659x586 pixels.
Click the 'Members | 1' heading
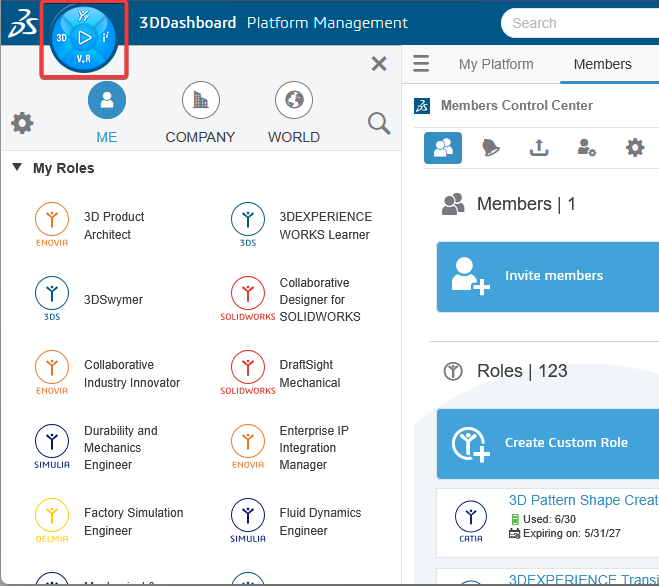click(x=526, y=204)
